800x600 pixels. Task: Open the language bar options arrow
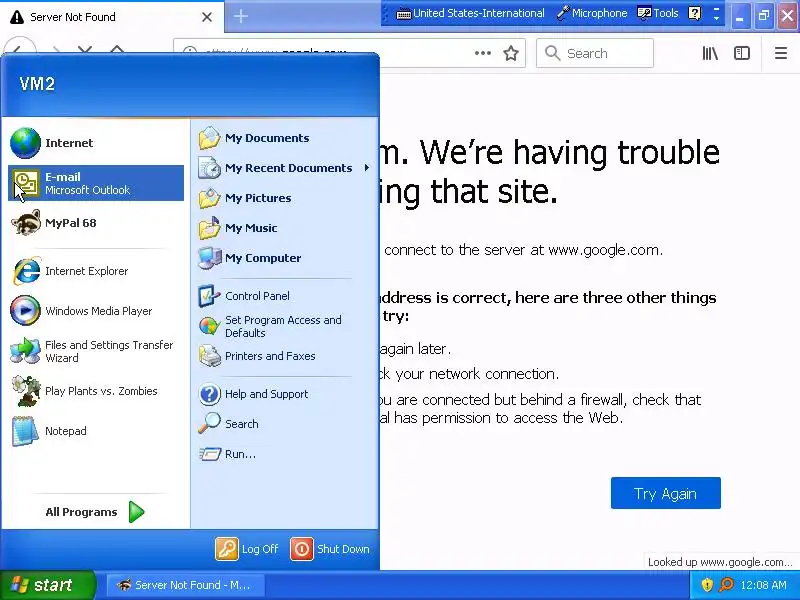(716, 18)
